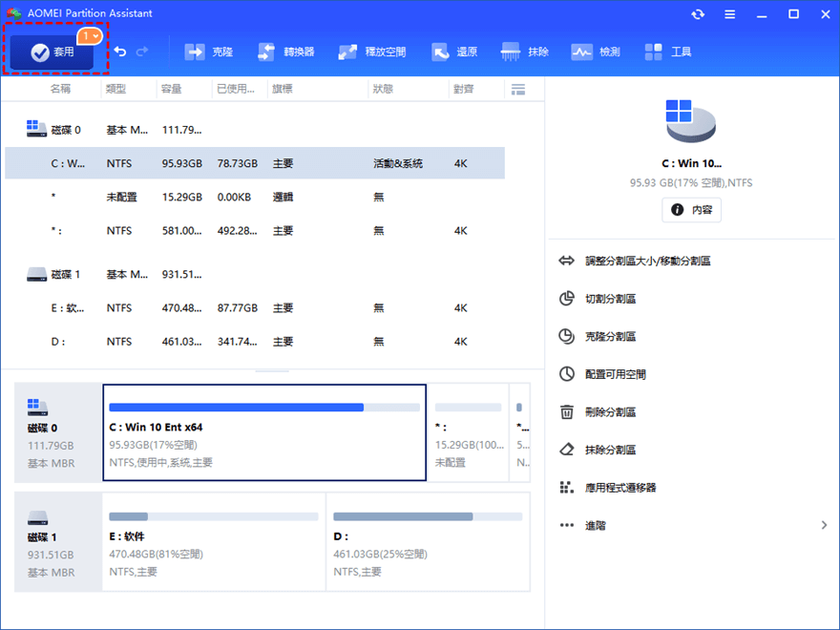Click the 內容 properties button
Viewport: 840px width, 630px height.
tap(692, 210)
